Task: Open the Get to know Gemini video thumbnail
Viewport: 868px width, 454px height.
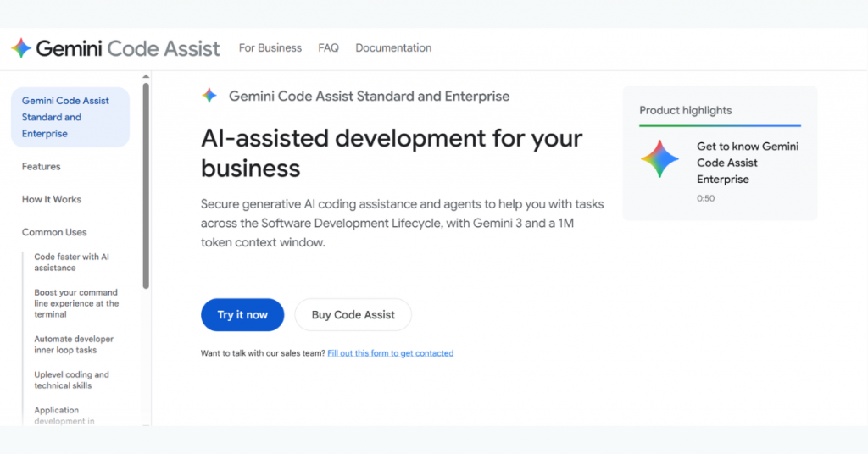Action: pos(659,158)
